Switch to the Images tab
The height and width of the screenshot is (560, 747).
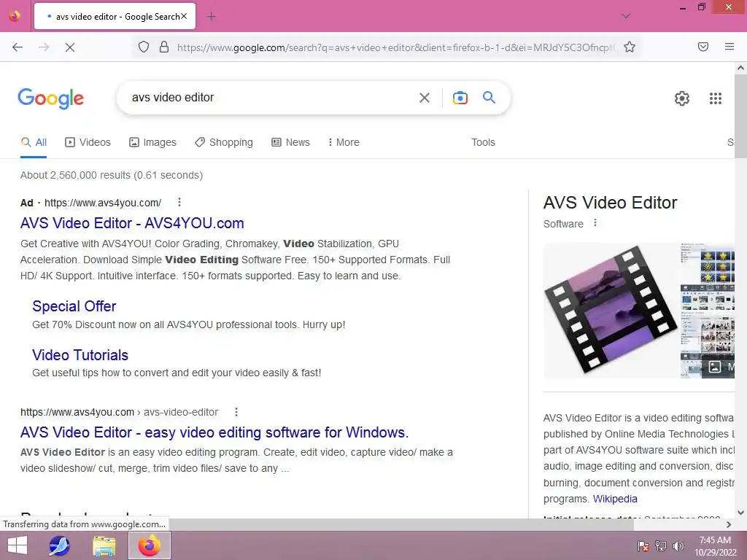click(152, 142)
